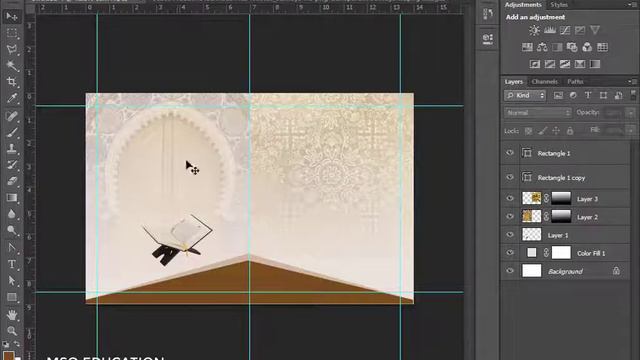
Task: Open the Fill slider dropdown
Action: click(x=631, y=131)
